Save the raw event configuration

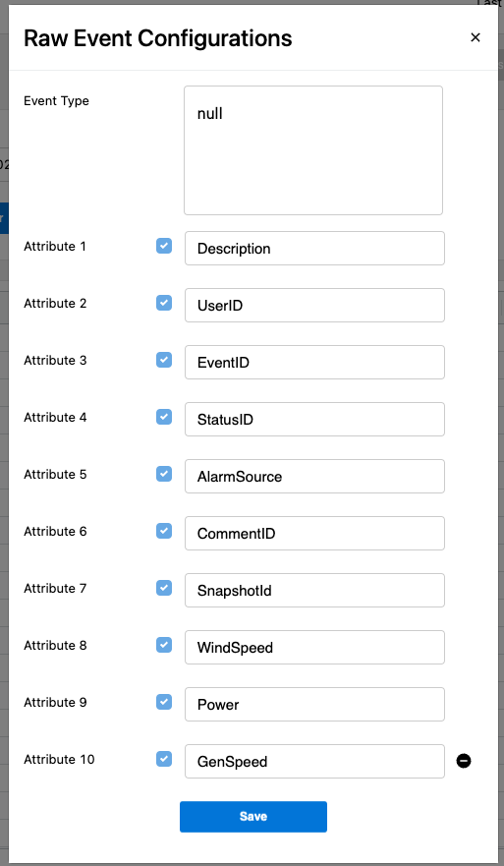[253, 816]
